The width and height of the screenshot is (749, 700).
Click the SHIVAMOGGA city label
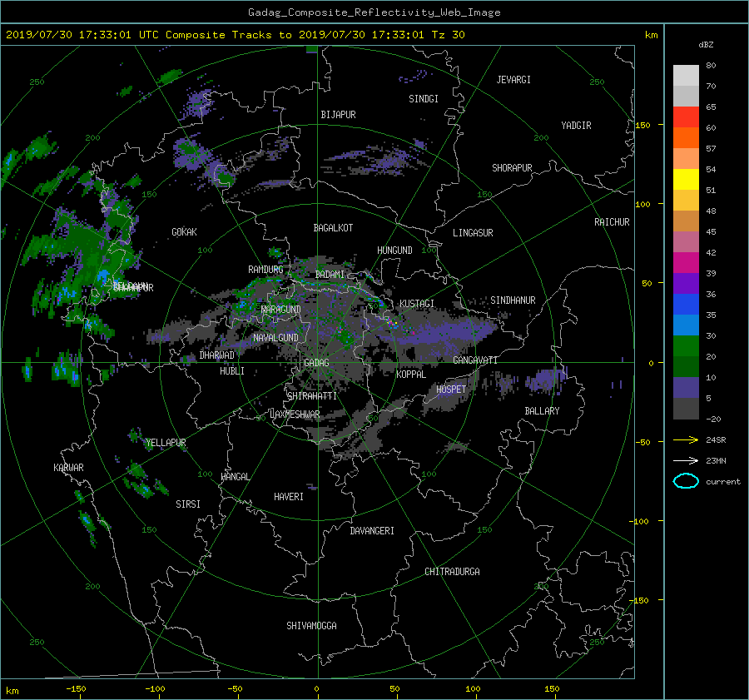[x=311, y=626]
